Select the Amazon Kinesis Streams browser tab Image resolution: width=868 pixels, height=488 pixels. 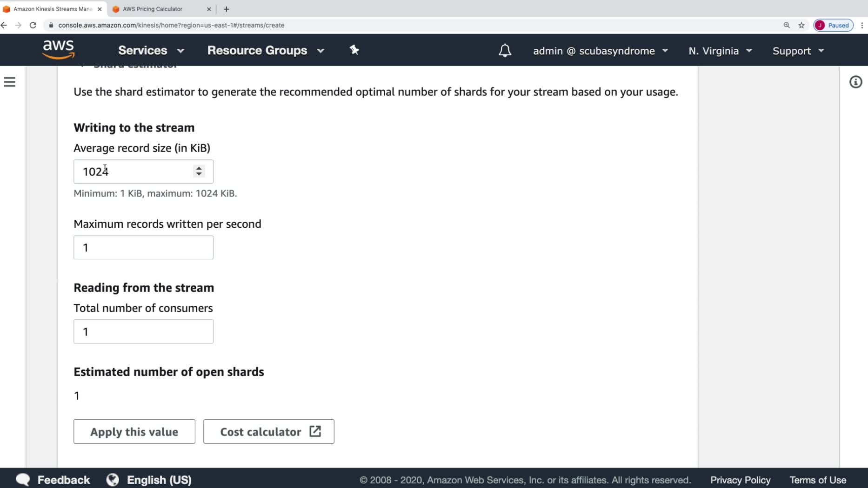point(53,9)
